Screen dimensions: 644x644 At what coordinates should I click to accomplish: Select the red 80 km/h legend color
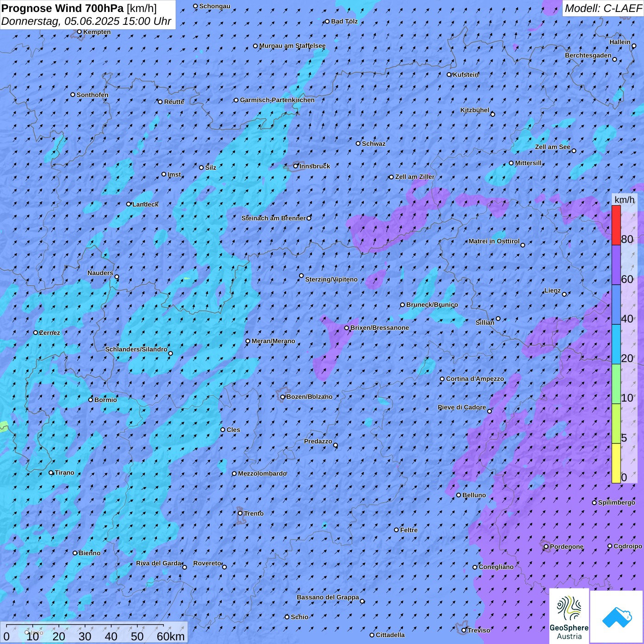tap(616, 225)
